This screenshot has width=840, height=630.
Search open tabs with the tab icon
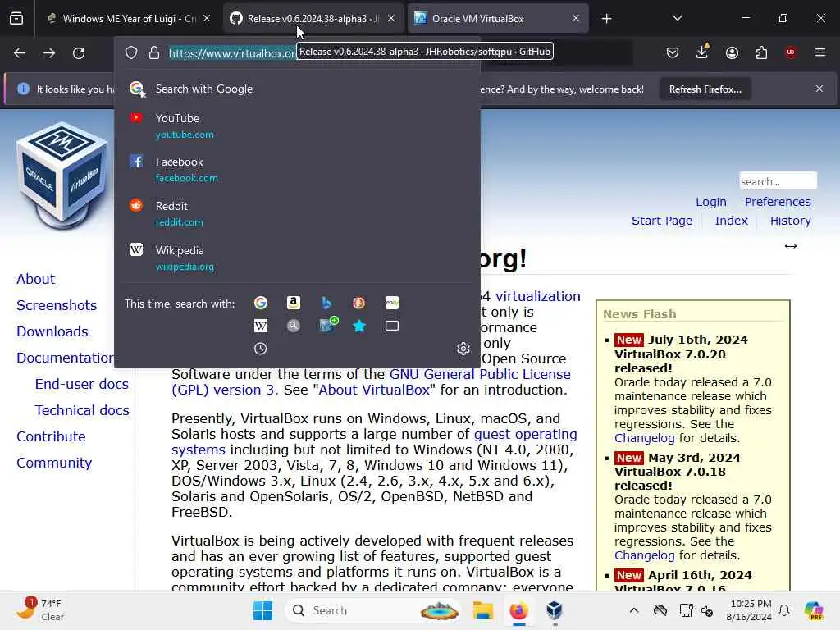coord(391,326)
